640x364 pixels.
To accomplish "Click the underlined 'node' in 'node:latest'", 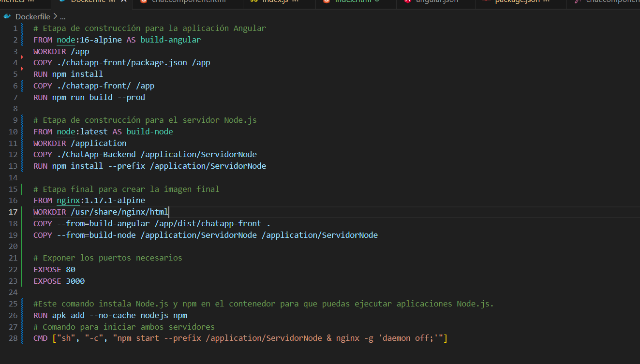I will coord(66,131).
